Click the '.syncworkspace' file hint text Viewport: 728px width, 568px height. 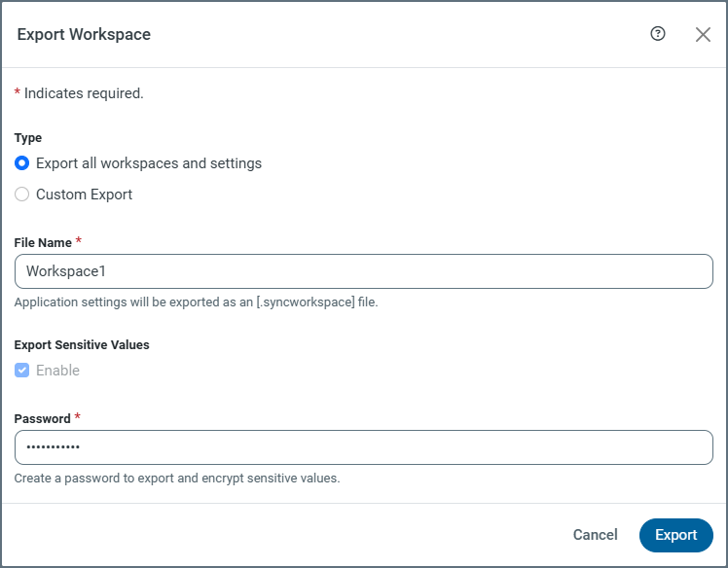coord(196,302)
